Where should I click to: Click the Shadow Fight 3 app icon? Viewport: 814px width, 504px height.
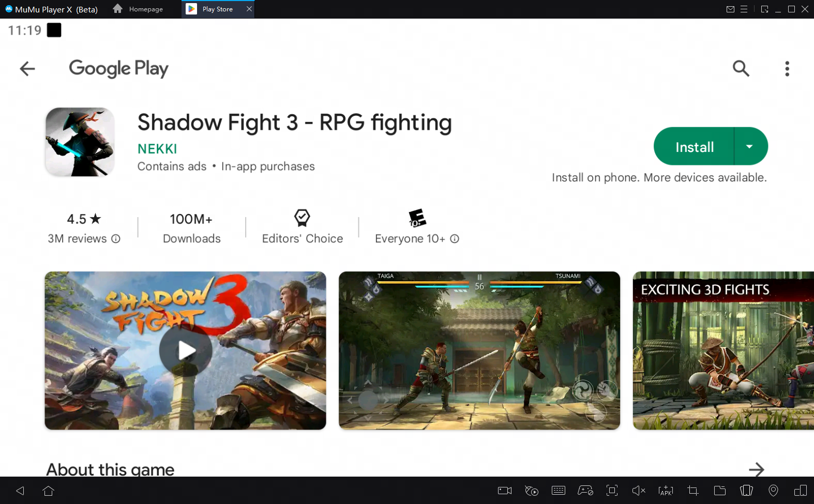tap(80, 142)
